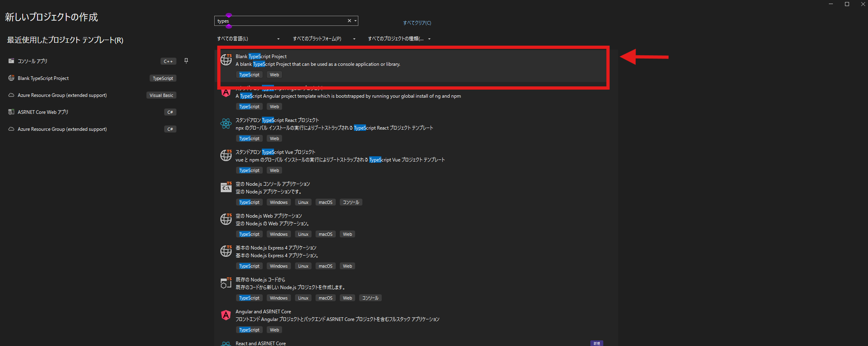
Task: Open the all platforms filter dropdown
Action: point(324,39)
